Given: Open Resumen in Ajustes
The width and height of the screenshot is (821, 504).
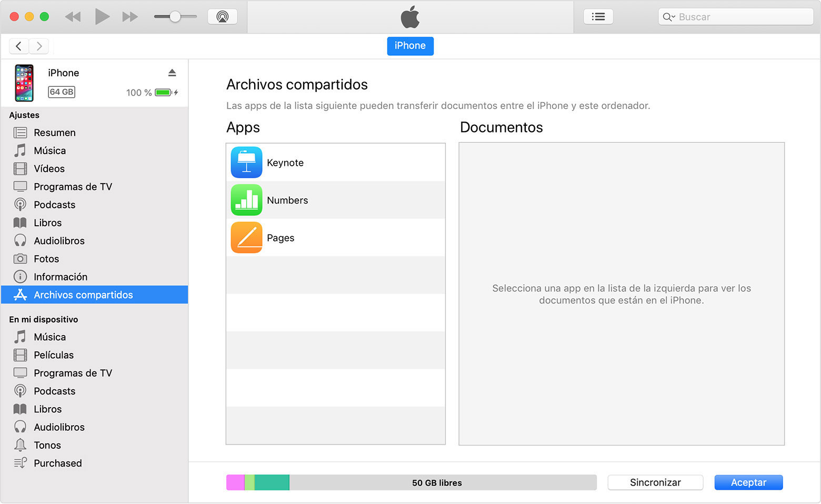Looking at the screenshot, I should tap(95, 133).
